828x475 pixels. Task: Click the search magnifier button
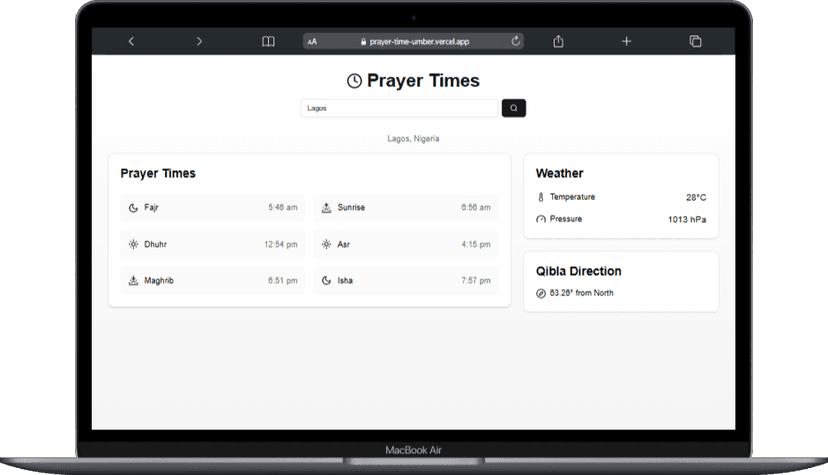click(513, 108)
